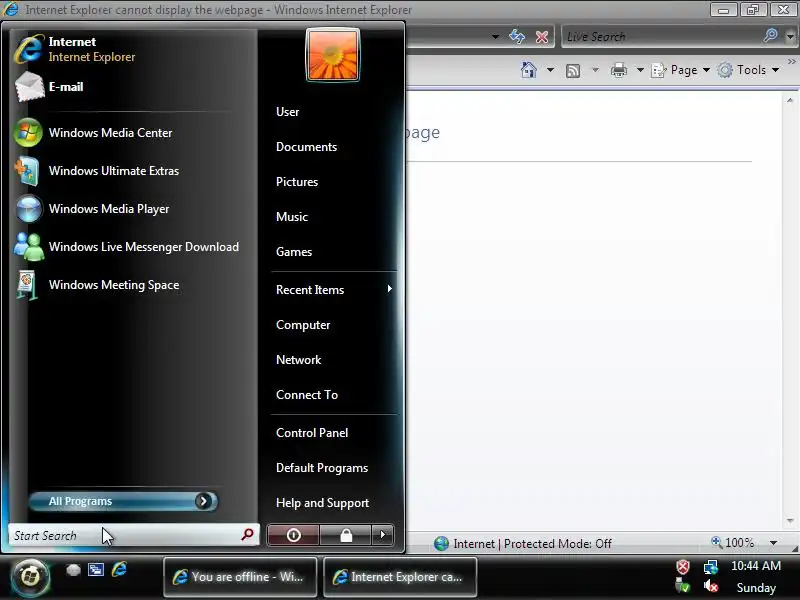
Task: Click the network tray icon
Action: pos(711,567)
